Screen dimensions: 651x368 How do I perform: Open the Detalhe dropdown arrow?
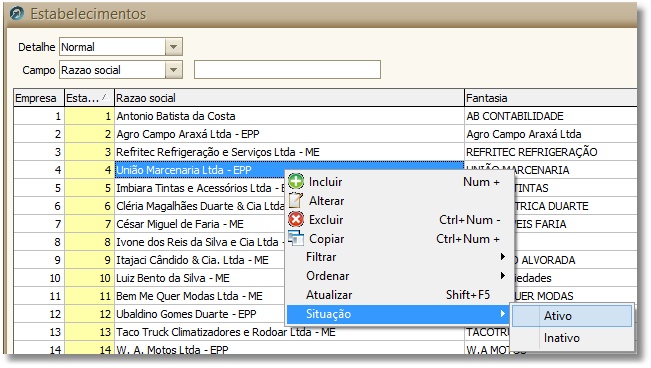coord(174,47)
